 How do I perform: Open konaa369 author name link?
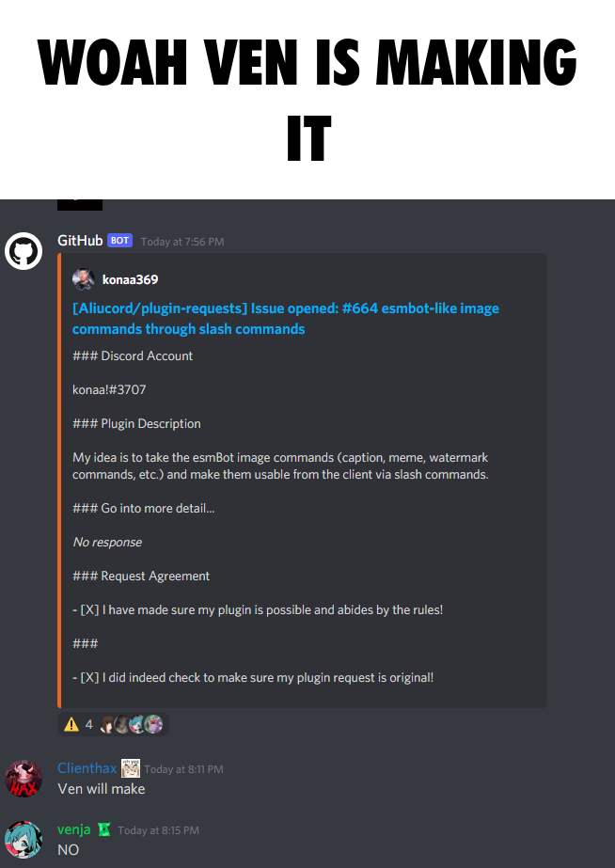130,279
